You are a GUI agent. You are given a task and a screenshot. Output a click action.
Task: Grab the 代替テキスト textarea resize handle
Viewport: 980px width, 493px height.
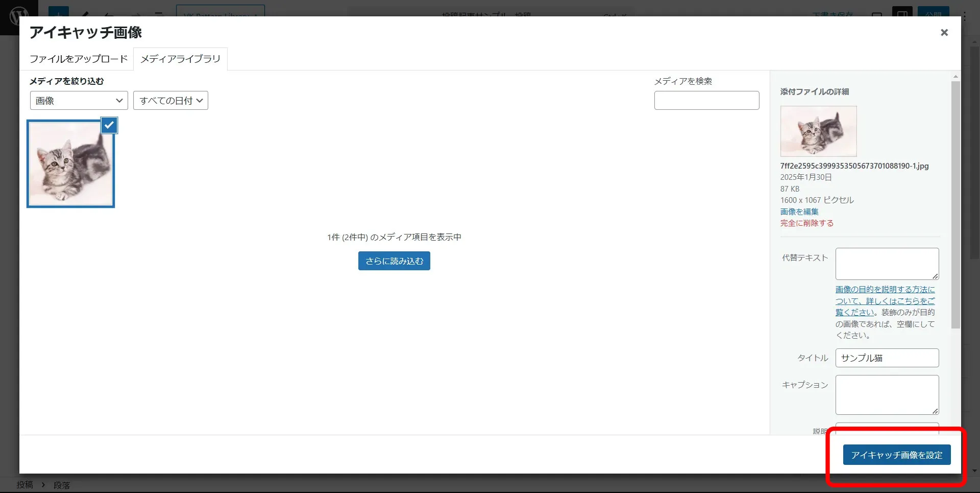click(935, 276)
